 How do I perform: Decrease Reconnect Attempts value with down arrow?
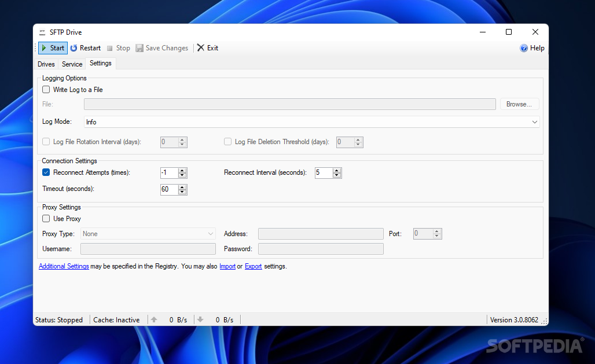click(x=182, y=175)
